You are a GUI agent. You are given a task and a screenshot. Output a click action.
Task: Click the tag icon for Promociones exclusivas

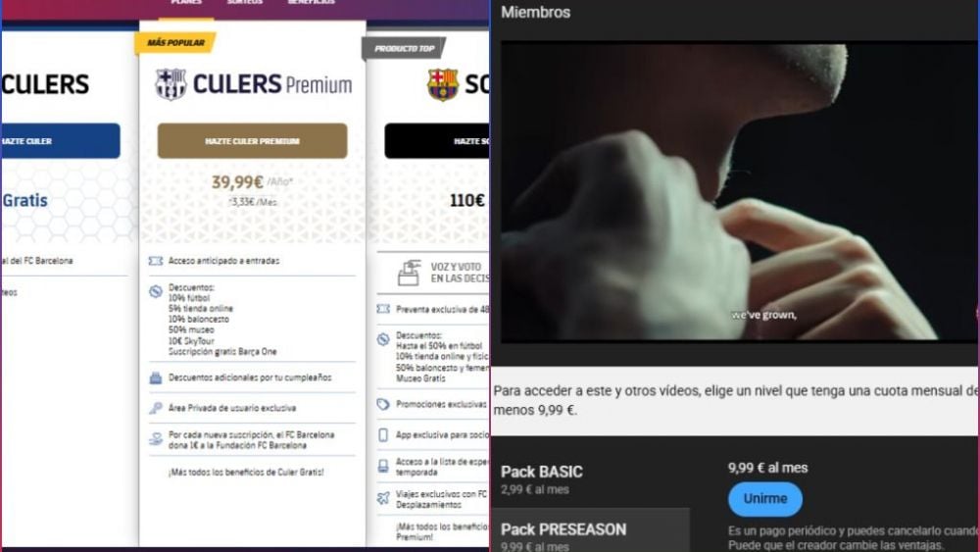383,405
